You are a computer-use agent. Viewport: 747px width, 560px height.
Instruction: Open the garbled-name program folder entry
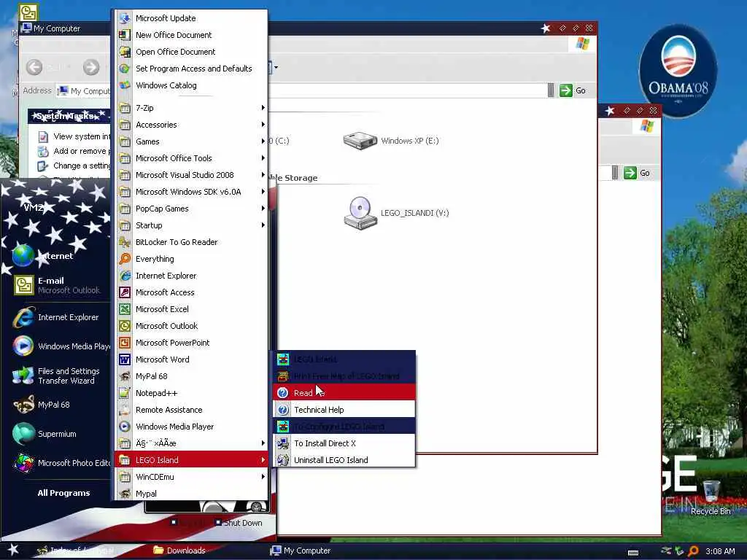[191, 443]
